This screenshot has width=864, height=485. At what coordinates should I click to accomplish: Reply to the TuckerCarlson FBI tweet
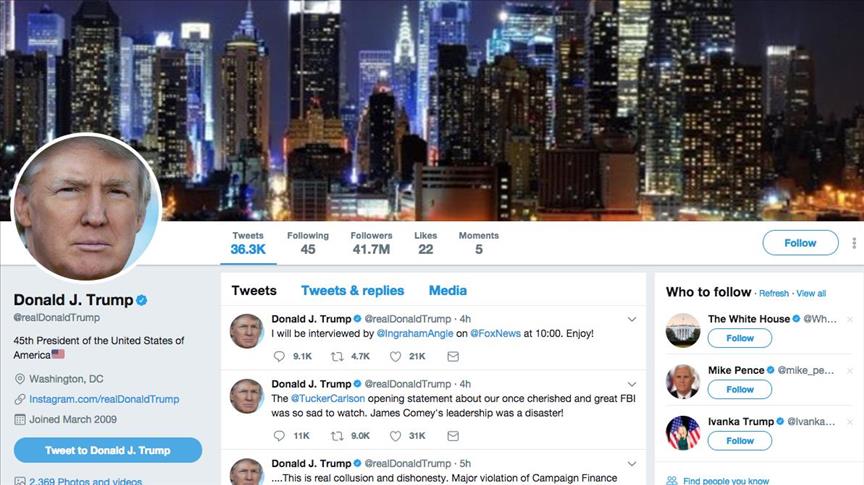[279, 436]
